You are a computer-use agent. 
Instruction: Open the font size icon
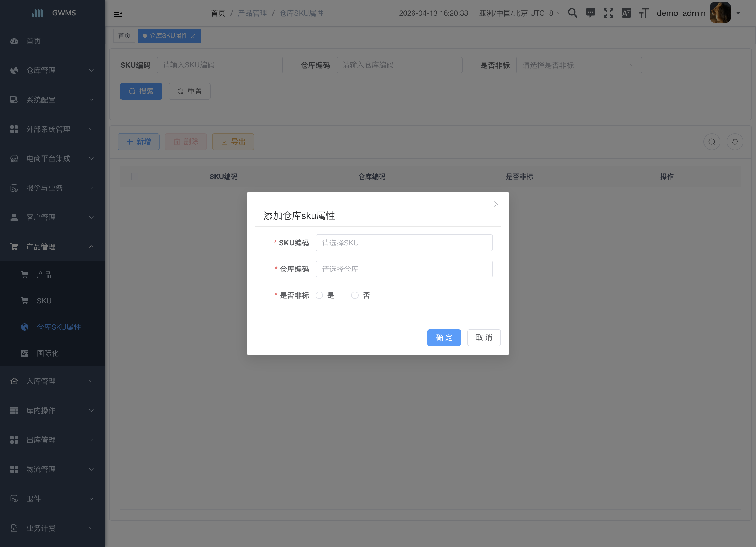pos(644,13)
